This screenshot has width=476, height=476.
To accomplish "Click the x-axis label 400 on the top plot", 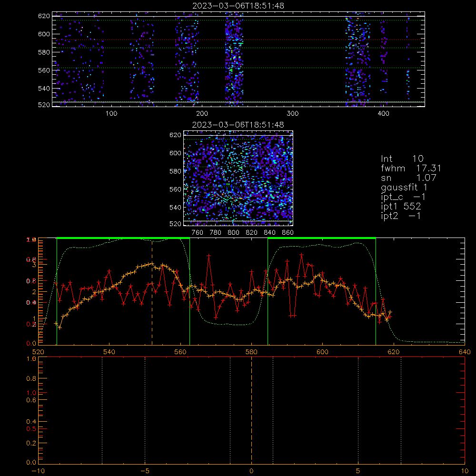I will (383, 114).
